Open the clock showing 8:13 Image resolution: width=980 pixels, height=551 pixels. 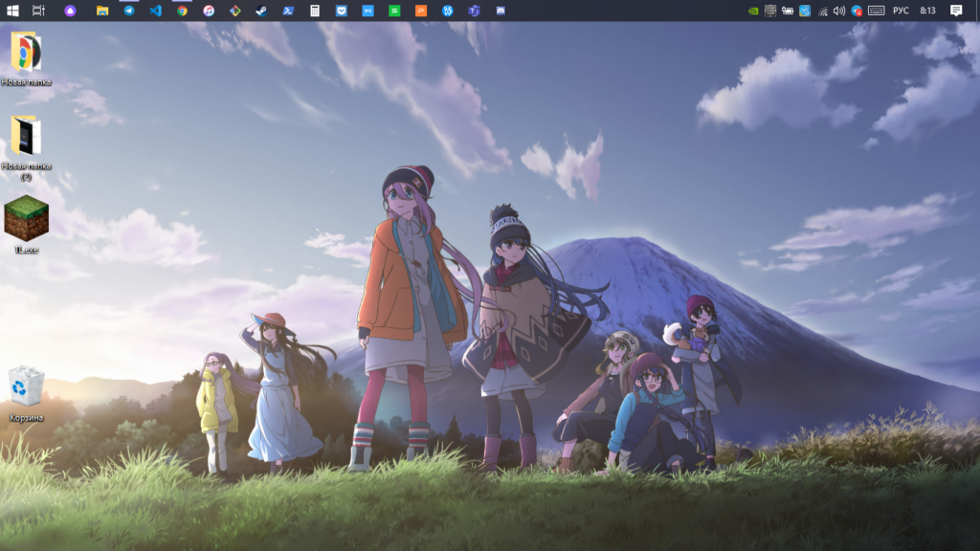[927, 11]
